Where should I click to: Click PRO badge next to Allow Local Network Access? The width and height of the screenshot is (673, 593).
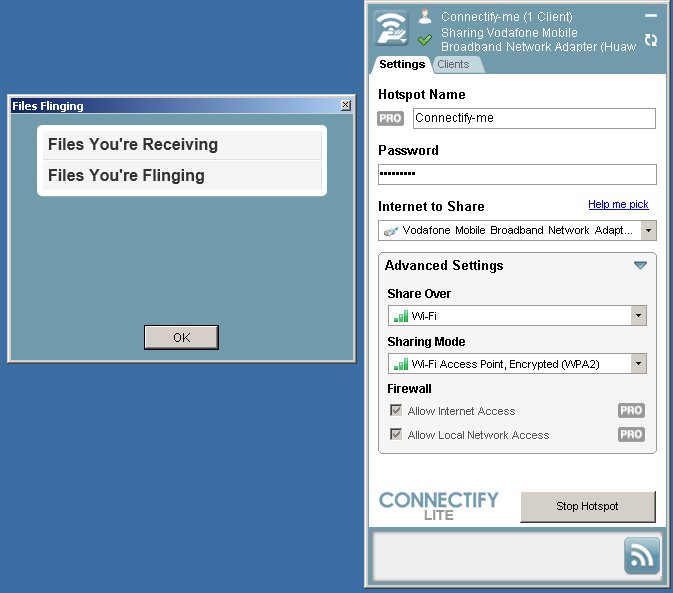click(631, 435)
